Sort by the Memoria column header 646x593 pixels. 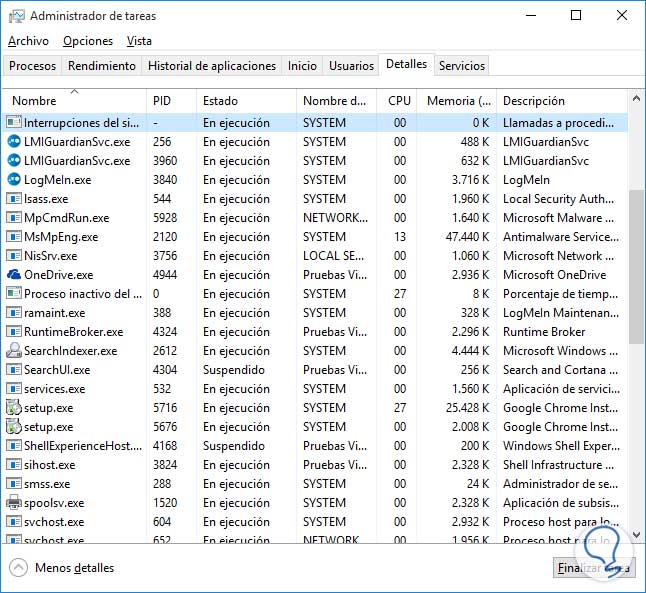tap(457, 101)
